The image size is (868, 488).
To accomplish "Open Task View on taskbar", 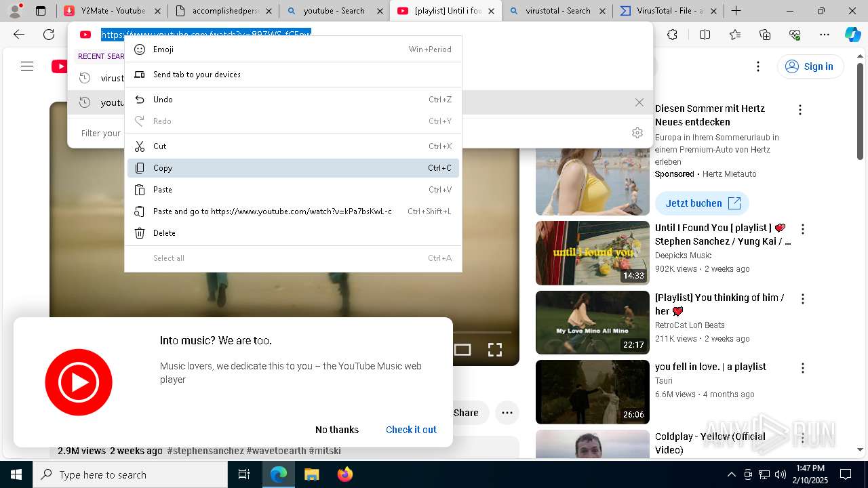I will click(244, 474).
